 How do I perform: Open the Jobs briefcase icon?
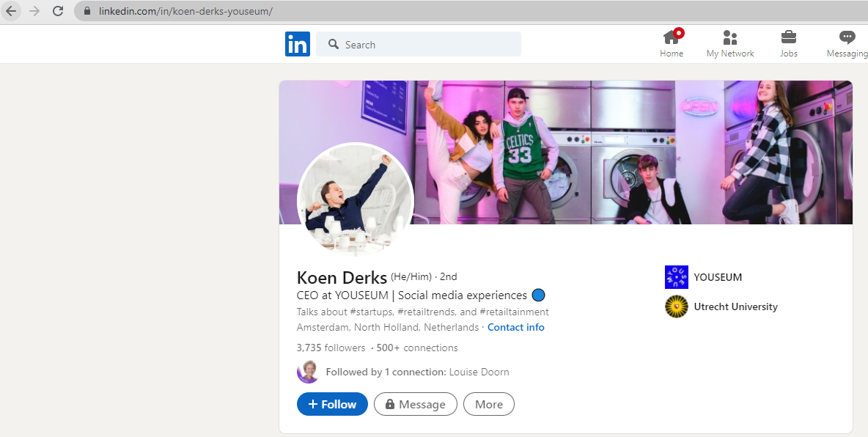coord(788,38)
